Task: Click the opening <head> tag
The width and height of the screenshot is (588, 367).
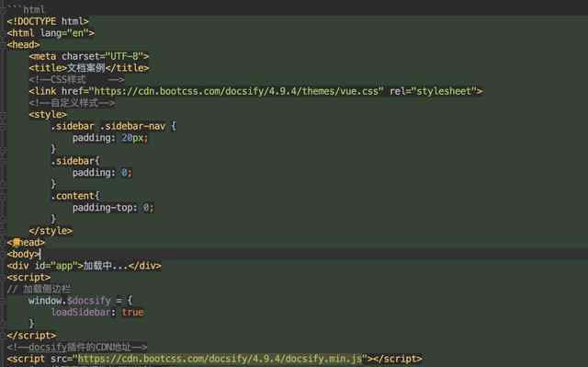Action: pos(23,45)
